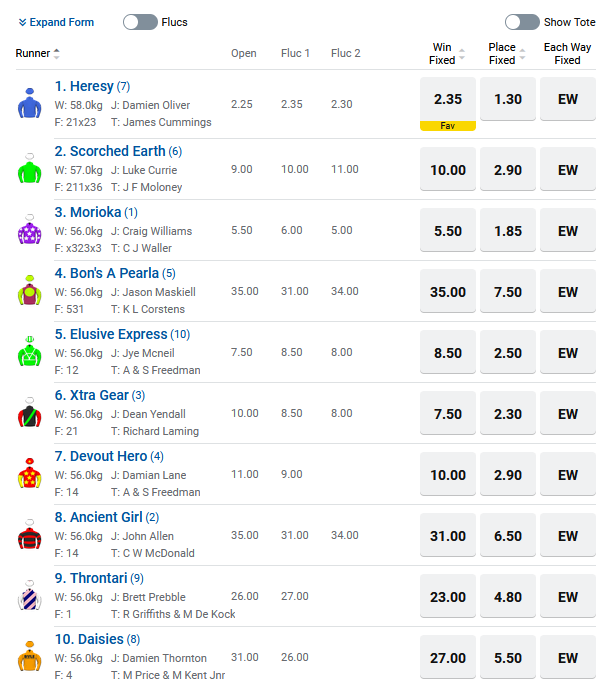Click Daisies' orange jockey silk icon
The image size is (611, 688).
28,657
